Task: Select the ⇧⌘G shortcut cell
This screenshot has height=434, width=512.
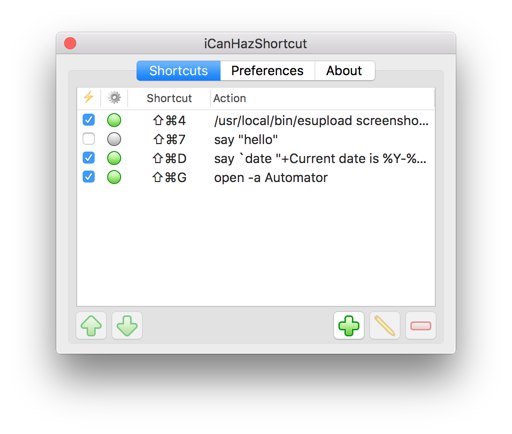Action: coord(169,177)
